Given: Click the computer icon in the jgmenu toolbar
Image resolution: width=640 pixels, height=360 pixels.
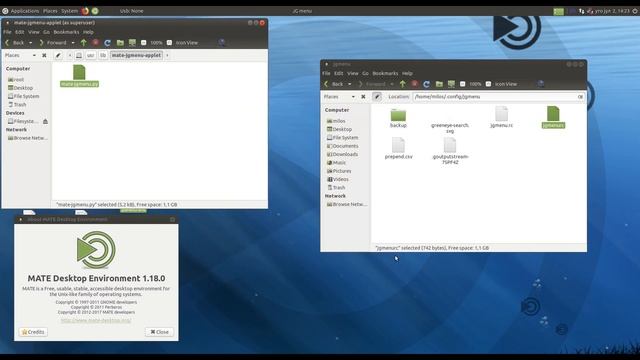Looking at the screenshot, I should pos(451,84).
